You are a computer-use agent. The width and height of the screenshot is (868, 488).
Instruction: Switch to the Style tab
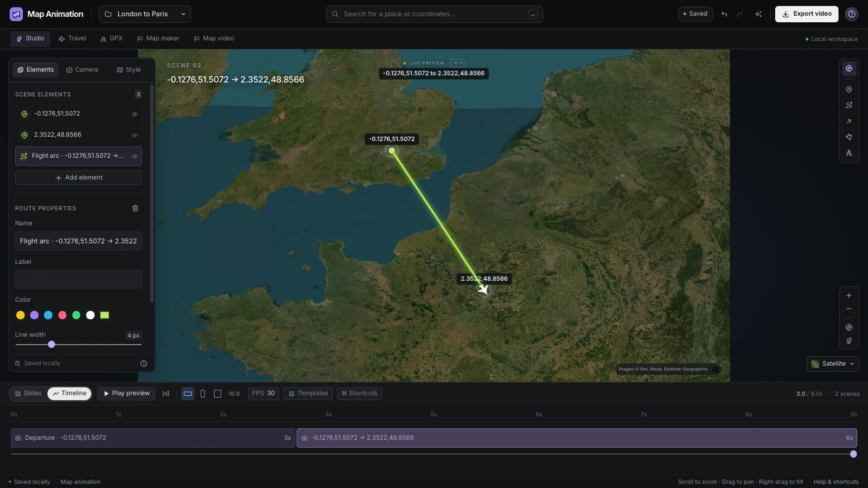[129, 70]
